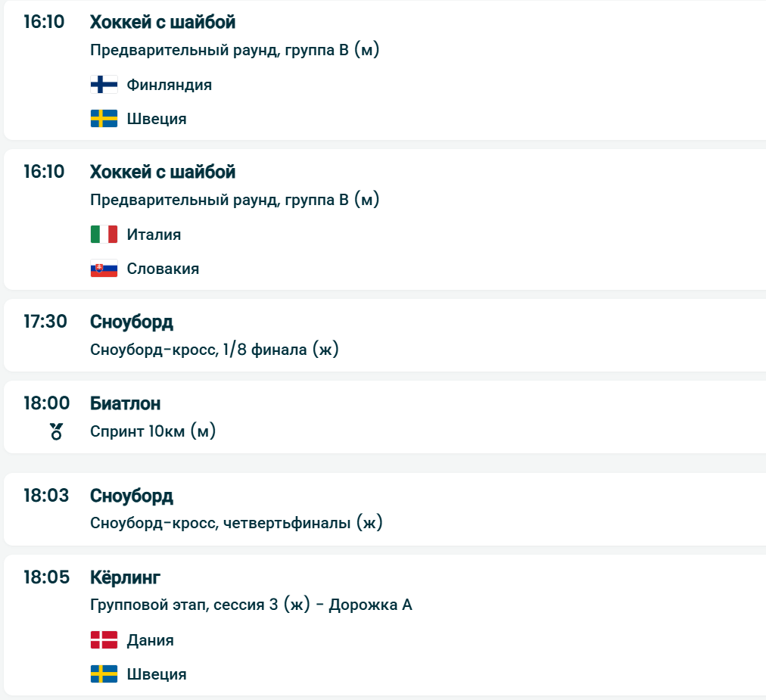The height and width of the screenshot is (700, 766).
Task: Click the Italy flag icon
Action: [x=104, y=235]
